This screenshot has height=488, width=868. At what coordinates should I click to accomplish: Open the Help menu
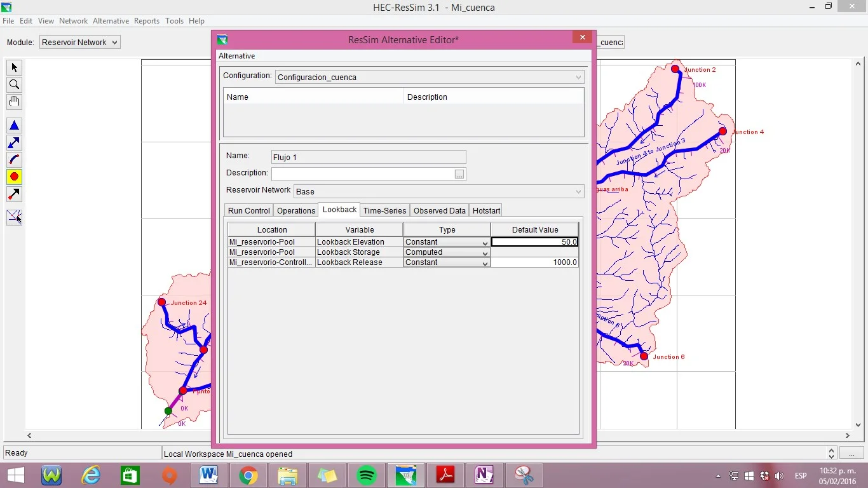[x=196, y=21]
